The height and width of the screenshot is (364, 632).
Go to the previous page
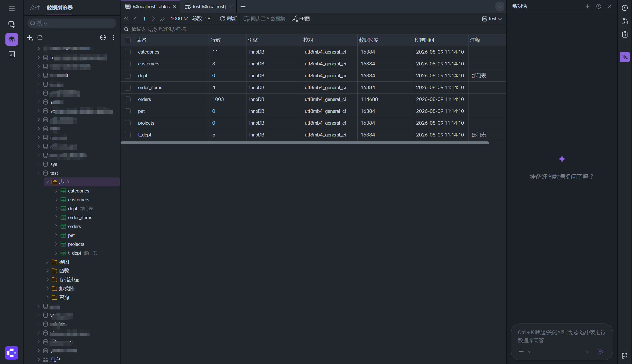point(135,19)
